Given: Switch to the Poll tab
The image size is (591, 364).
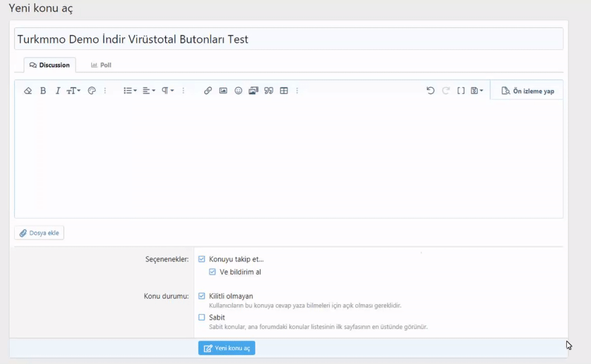Looking at the screenshot, I should tap(101, 65).
